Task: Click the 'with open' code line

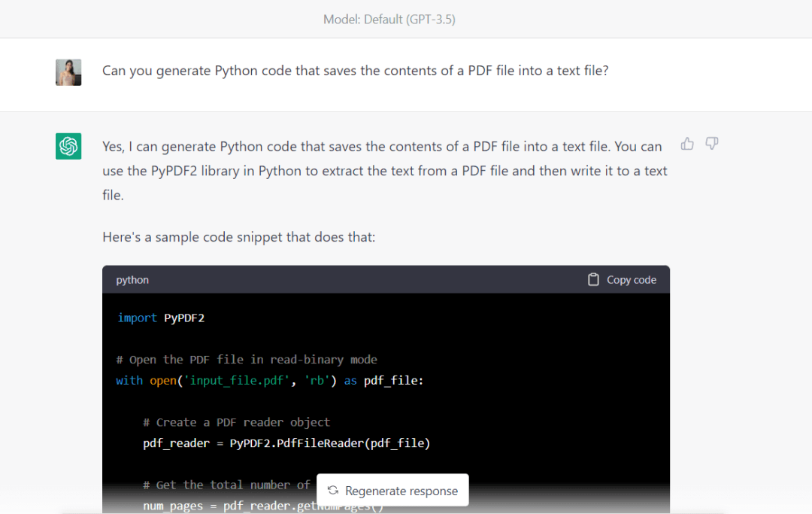Action: click(270, 381)
